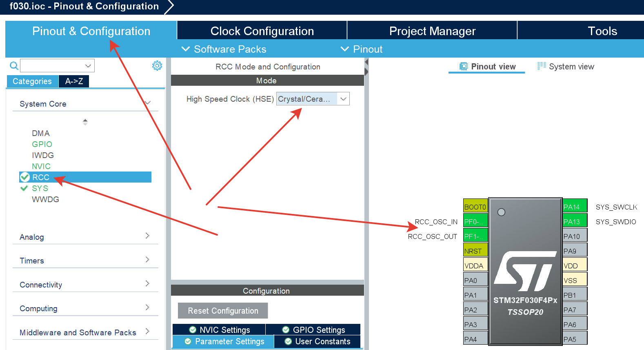Image resolution: width=644 pixels, height=350 pixels.
Task: Open the Pinout dropdown menu
Action: click(362, 49)
